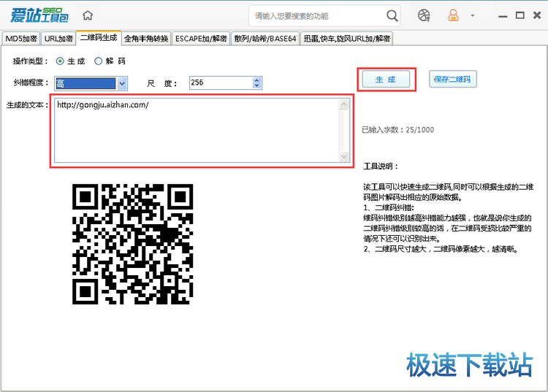The height and width of the screenshot is (392, 548).
Task: Switch to the URL加密 tab
Action: pyautogui.click(x=58, y=39)
